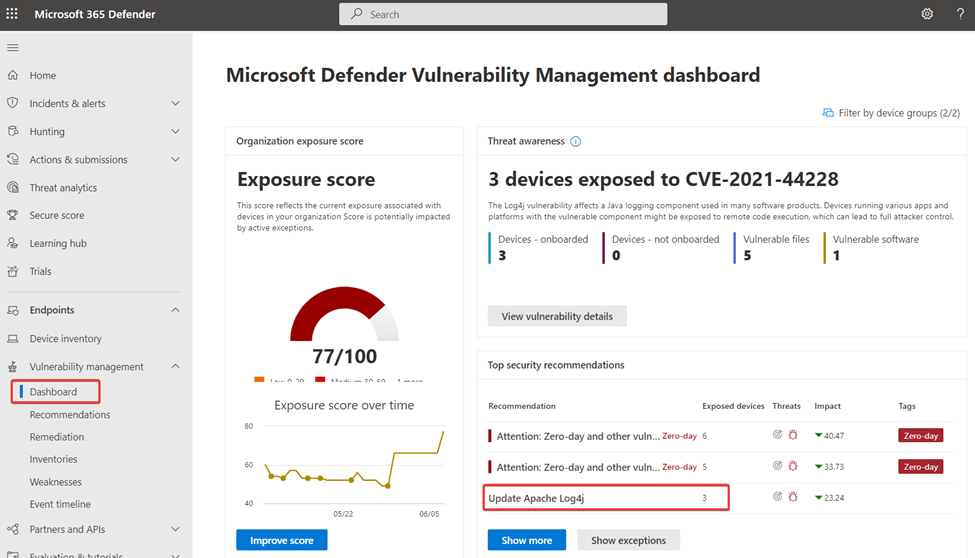Click the Incidents & alerts shield icon
Viewport: 975px width, 558px height.
(12, 103)
